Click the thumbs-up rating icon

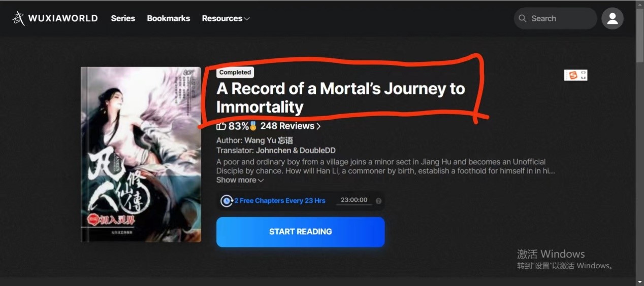coord(221,126)
